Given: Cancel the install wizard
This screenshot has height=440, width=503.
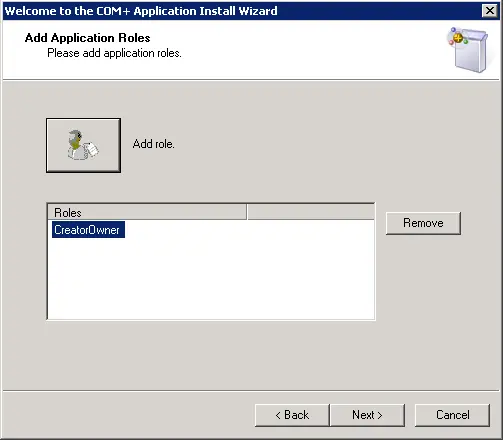Looking at the screenshot, I should coord(453,415).
